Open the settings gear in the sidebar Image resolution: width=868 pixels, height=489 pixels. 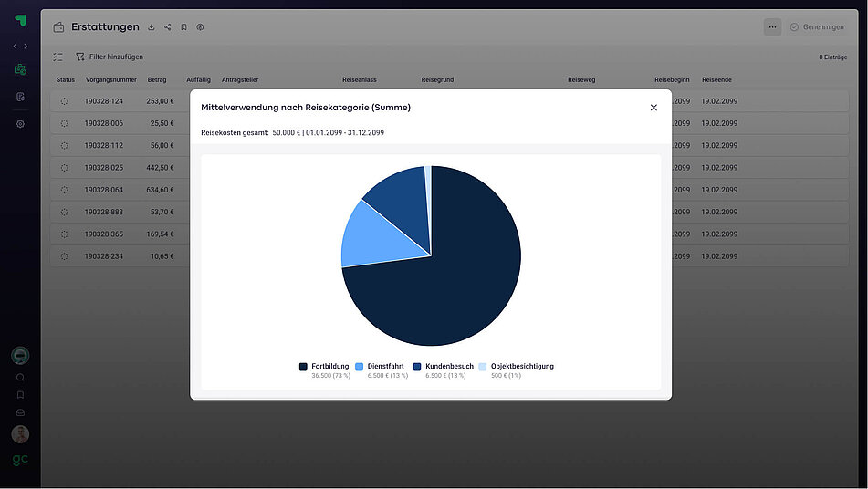20,124
